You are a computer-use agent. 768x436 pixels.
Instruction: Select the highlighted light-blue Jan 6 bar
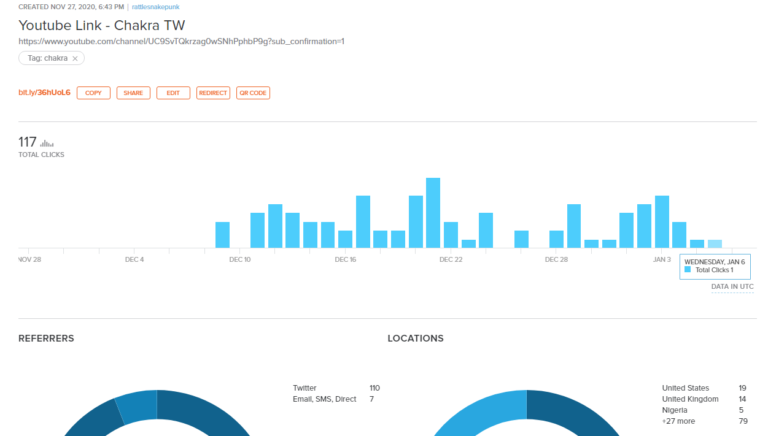point(715,243)
